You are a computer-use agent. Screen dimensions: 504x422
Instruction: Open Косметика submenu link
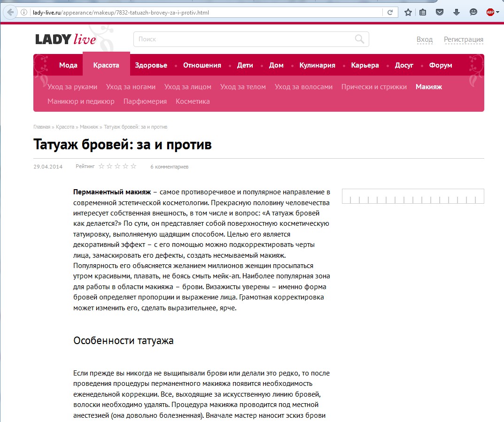193,101
